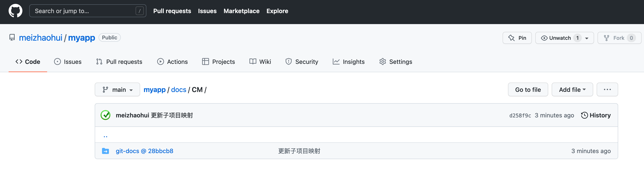This screenshot has width=644, height=169.
Task: Click the pin icon in Pin button
Action: click(x=511, y=38)
